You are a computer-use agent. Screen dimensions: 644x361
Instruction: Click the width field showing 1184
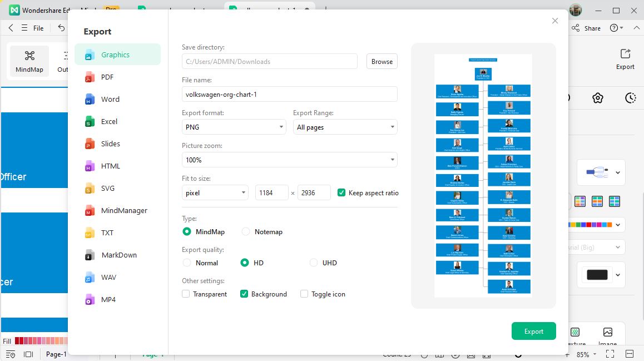click(x=271, y=192)
